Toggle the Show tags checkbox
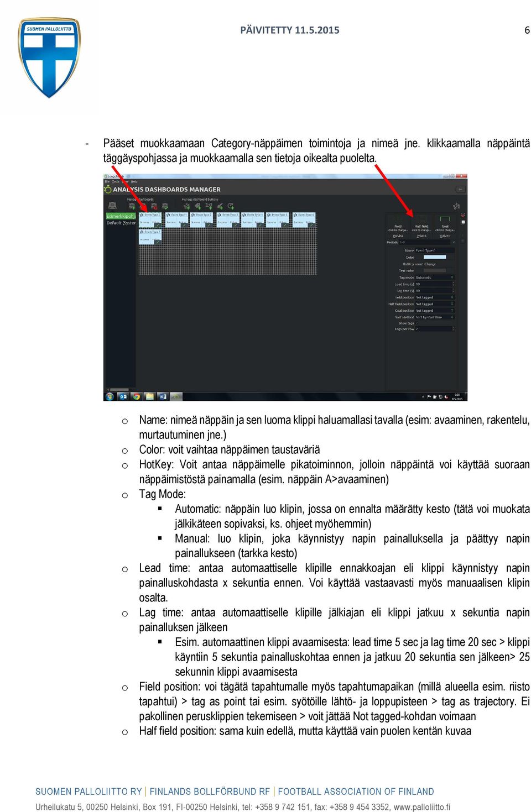This screenshot has height=812, width=531. [x=417, y=323]
